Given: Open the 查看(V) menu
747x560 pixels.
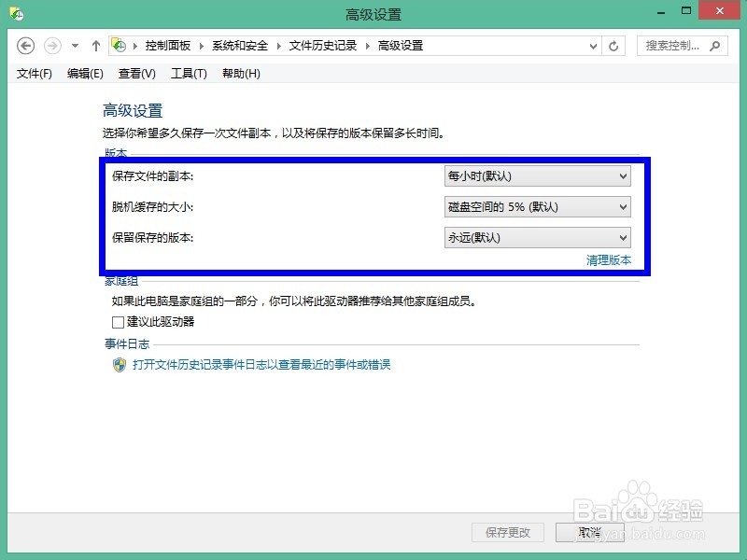Looking at the screenshot, I should (x=135, y=73).
